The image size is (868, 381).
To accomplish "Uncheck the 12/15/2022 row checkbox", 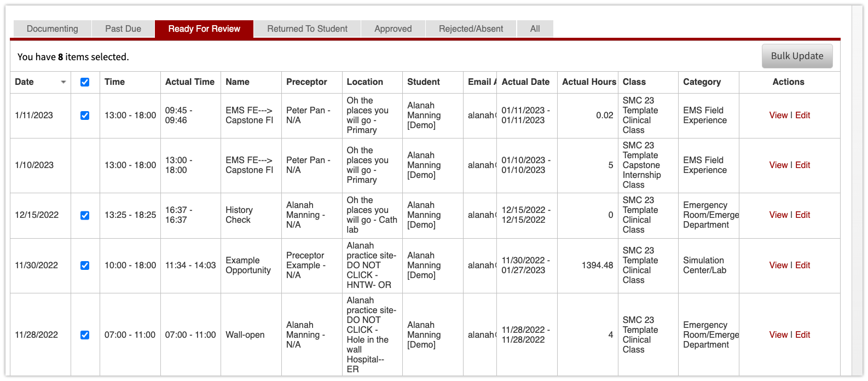I will pos(85,215).
